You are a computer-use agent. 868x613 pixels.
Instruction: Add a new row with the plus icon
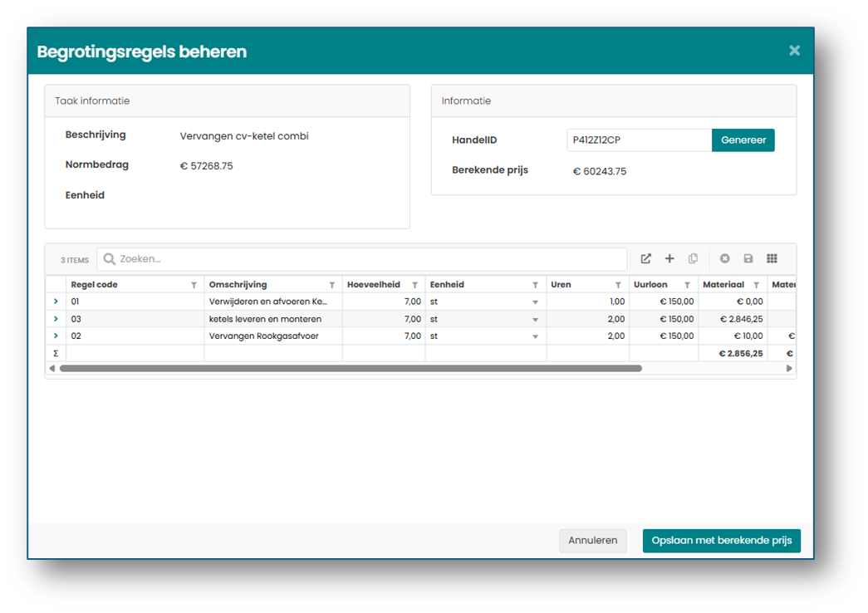click(x=669, y=258)
